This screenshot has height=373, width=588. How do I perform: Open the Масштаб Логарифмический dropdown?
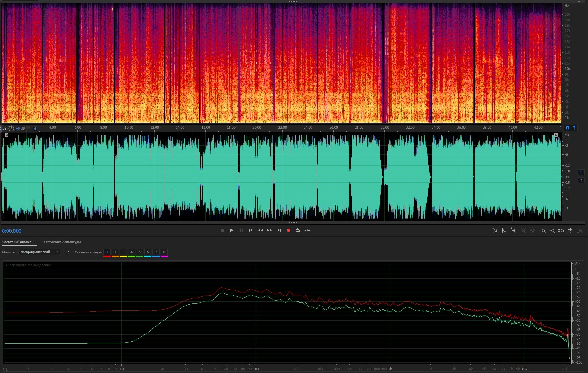coord(39,252)
